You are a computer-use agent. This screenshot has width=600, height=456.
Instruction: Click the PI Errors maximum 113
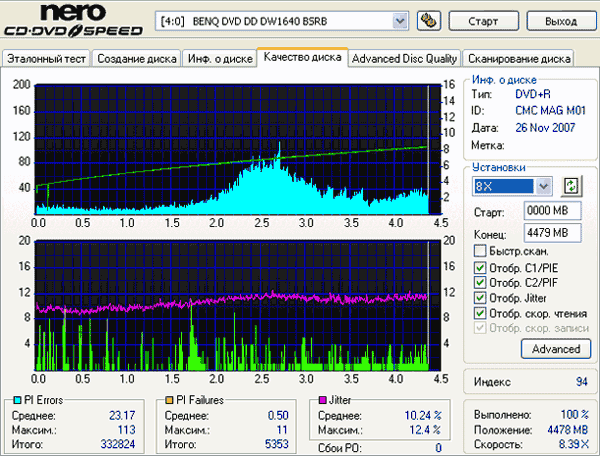[126, 430]
